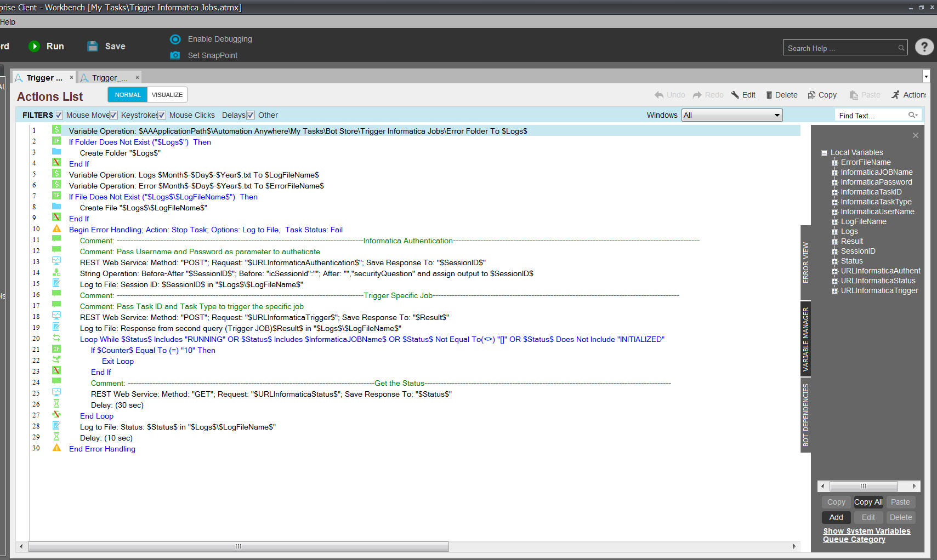Click the Copy icon in actions toolbar
The height and width of the screenshot is (560, 937).
coord(811,95)
